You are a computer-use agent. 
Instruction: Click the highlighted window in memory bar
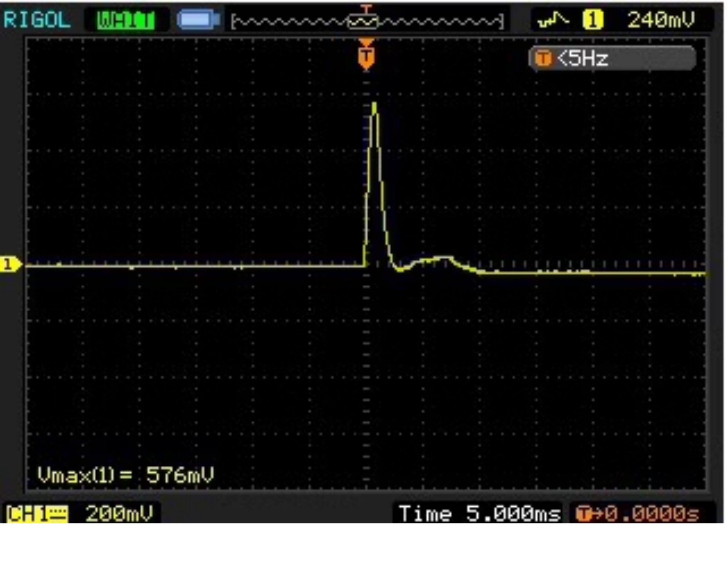coord(363,22)
